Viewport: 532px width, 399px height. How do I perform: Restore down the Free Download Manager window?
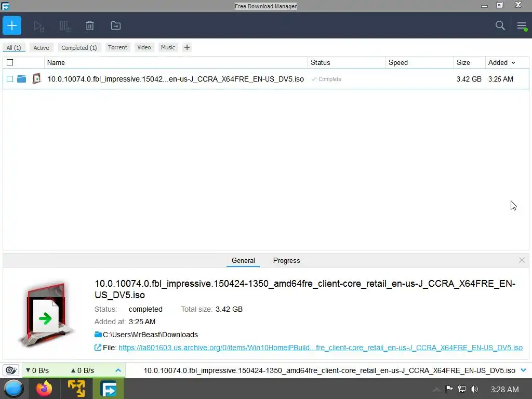click(x=500, y=5)
